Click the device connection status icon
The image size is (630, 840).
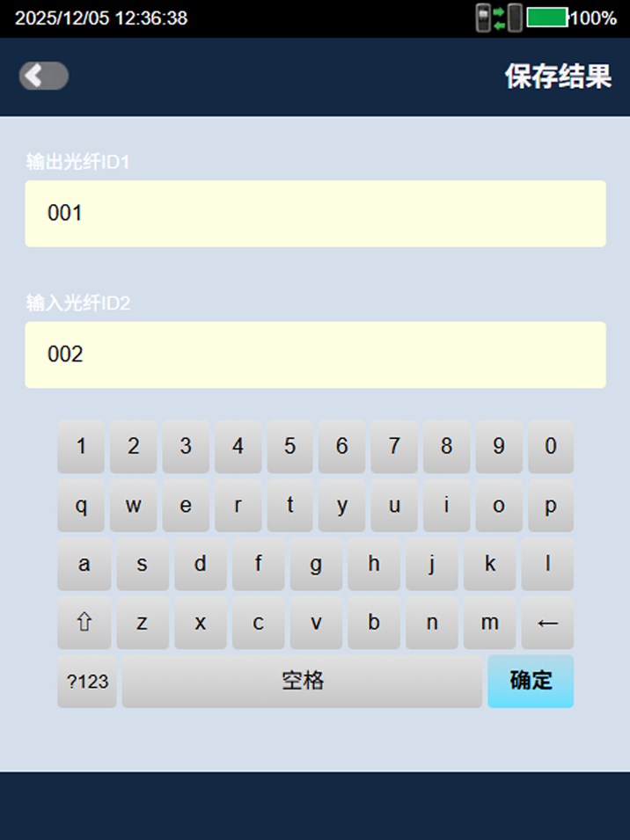tap(499, 18)
